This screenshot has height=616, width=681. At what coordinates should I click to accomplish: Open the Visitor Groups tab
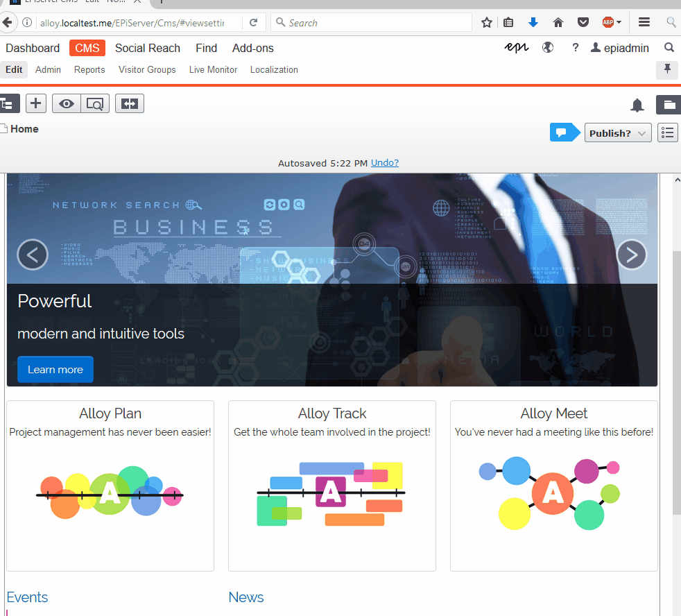tap(147, 69)
